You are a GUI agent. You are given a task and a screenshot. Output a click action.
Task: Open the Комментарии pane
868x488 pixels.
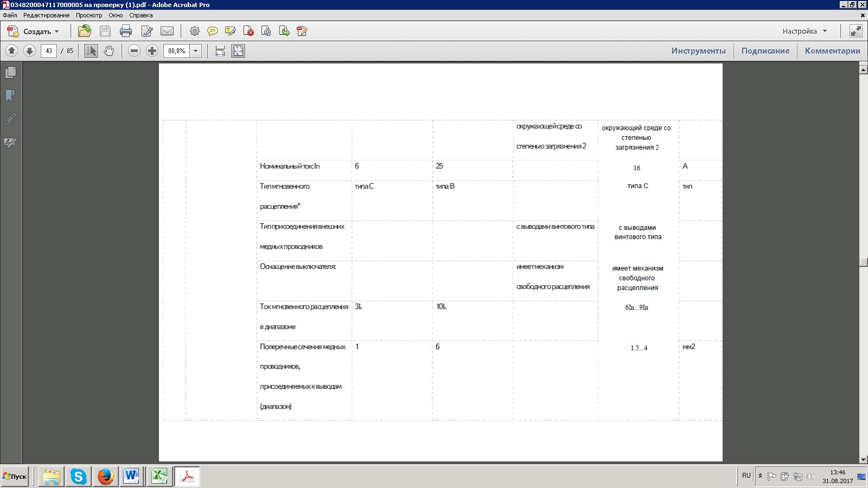(832, 51)
